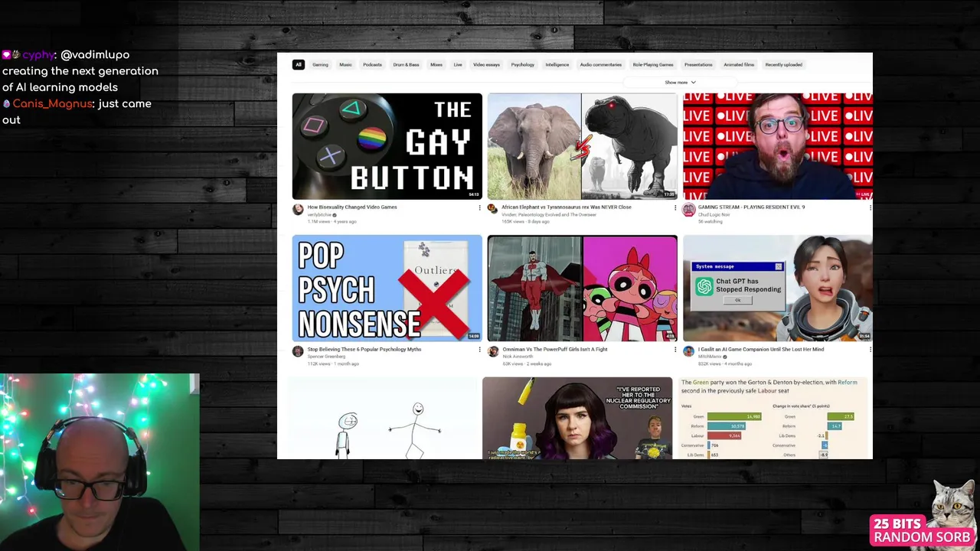The image size is (980, 551).
Task: Visit Spencer Greenberg channel name link
Action: [x=326, y=357]
